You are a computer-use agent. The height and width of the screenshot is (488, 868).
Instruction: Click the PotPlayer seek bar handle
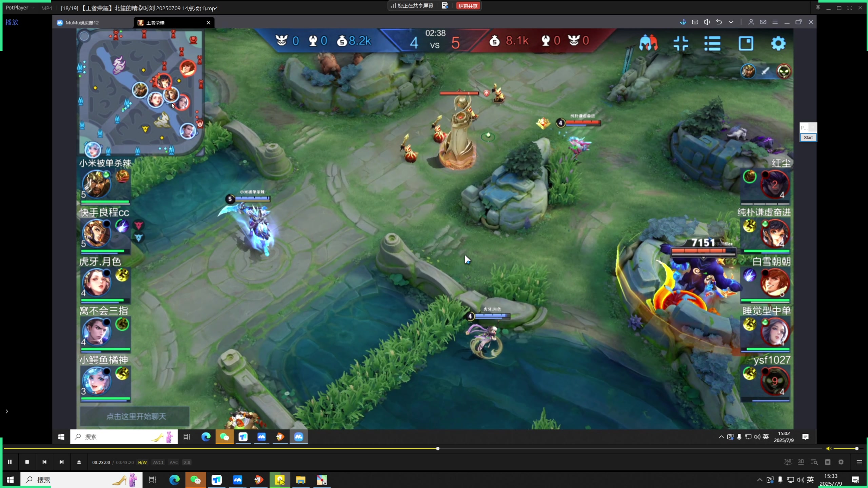click(x=438, y=448)
